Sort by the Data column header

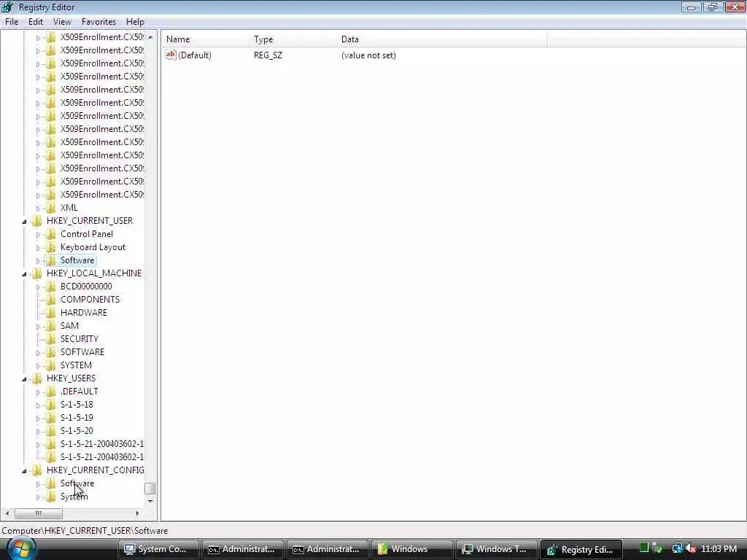[x=442, y=39]
